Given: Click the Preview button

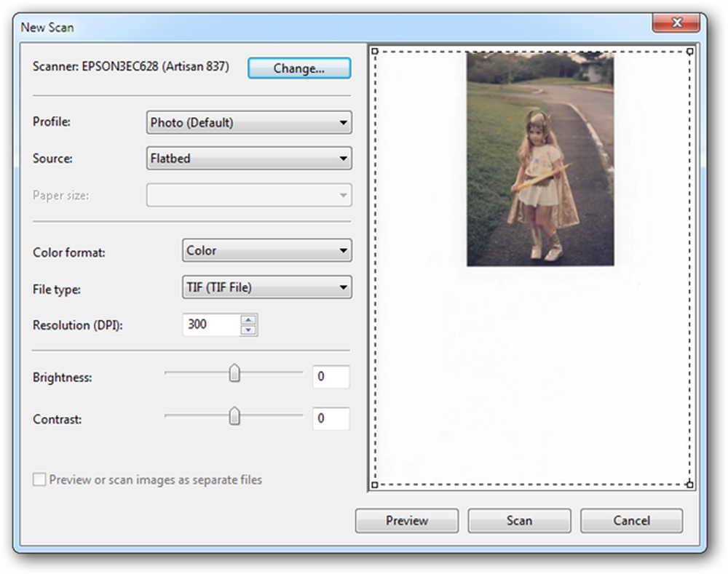Looking at the screenshot, I should point(407,521).
